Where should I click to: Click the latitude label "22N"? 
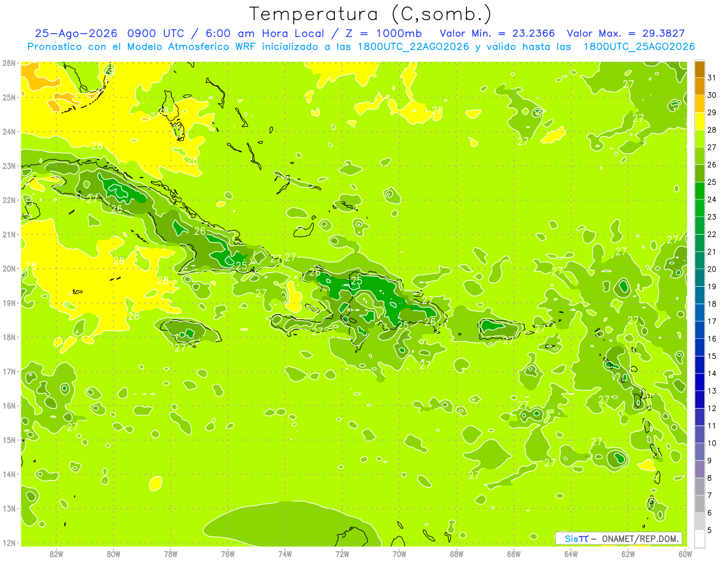pyautogui.click(x=8, y=199)
